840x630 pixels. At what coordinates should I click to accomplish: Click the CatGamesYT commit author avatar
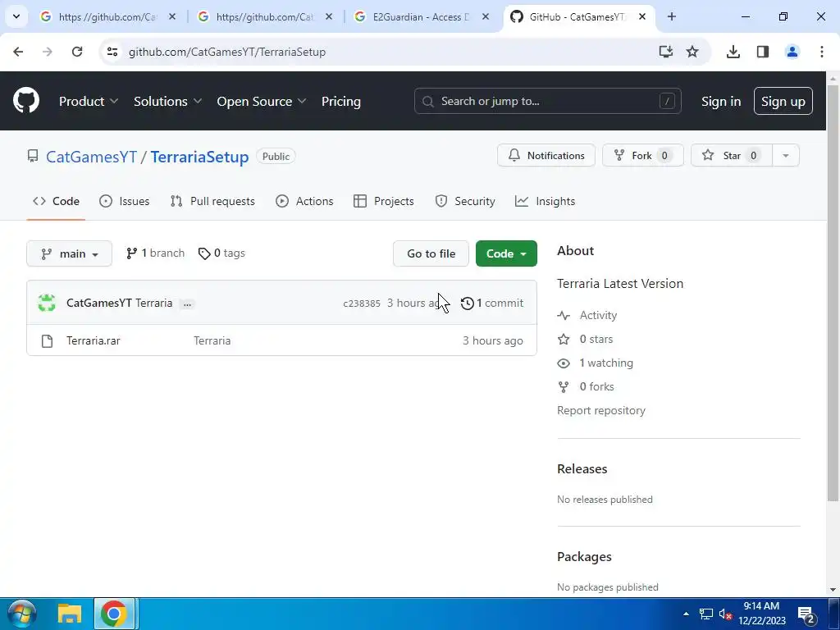click(x=47, y=303)
